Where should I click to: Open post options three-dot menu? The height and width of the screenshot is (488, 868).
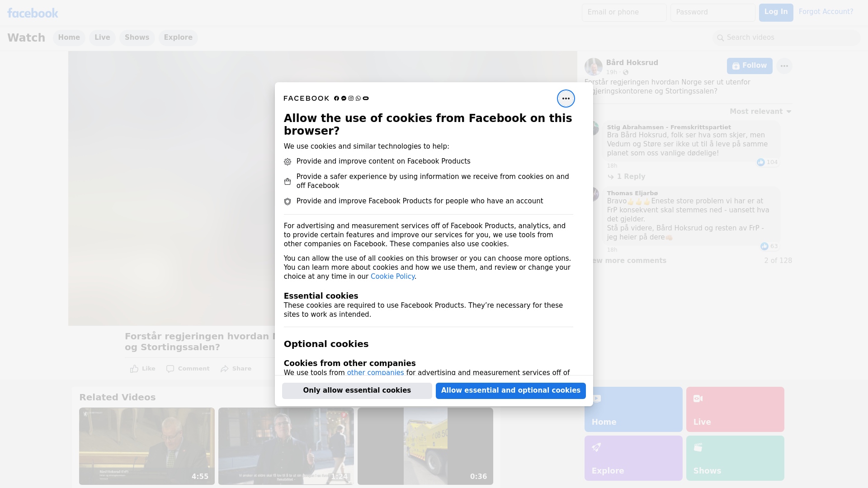coord(784,66)
